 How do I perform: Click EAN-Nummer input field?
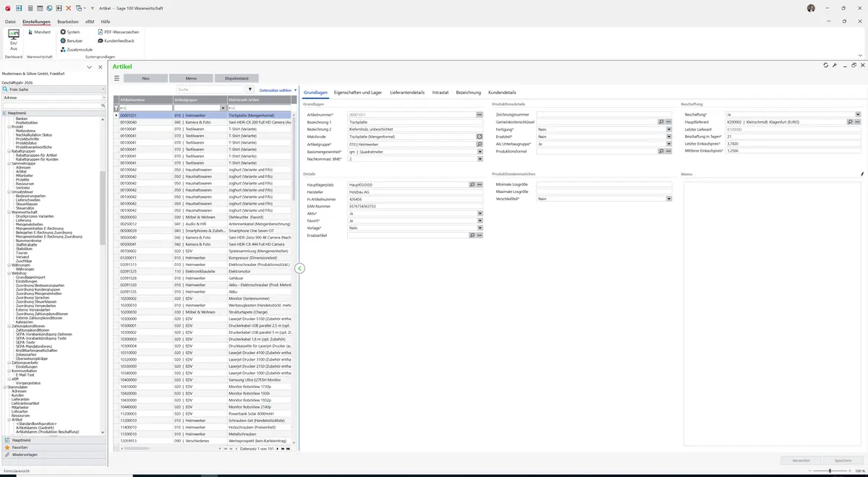click(415, 207)
